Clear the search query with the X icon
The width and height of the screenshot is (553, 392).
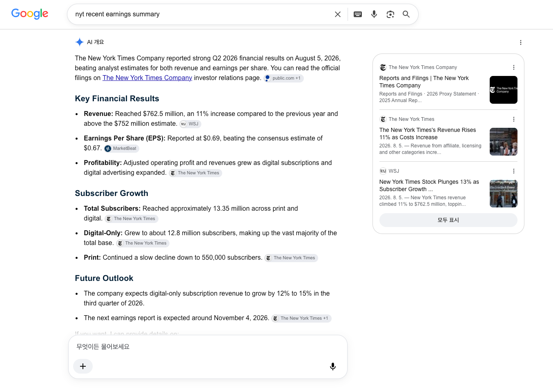338,14
